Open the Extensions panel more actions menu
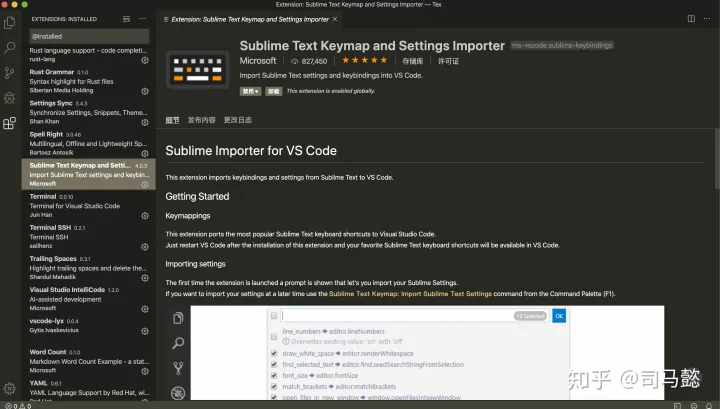 [x=142, y=19]
